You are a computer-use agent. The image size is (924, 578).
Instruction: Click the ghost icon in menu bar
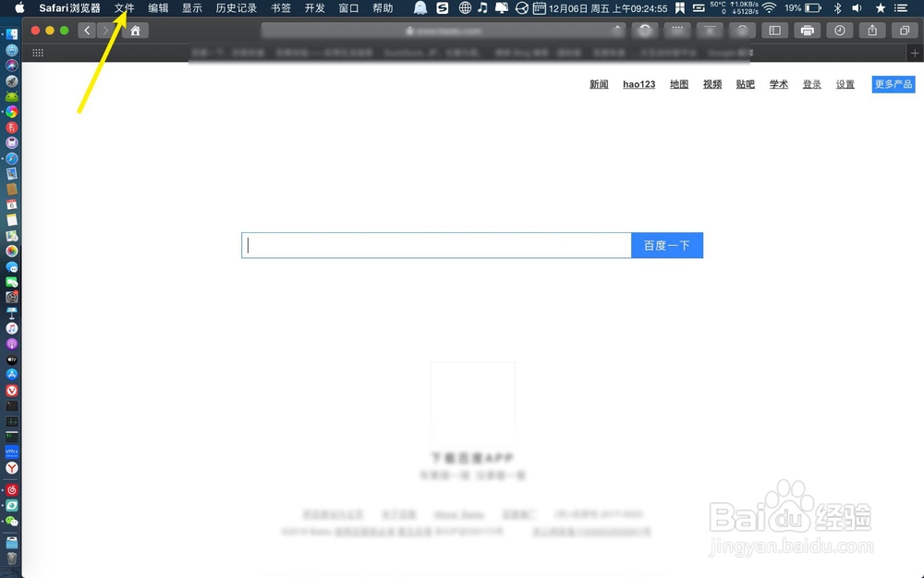pos(420,7)
